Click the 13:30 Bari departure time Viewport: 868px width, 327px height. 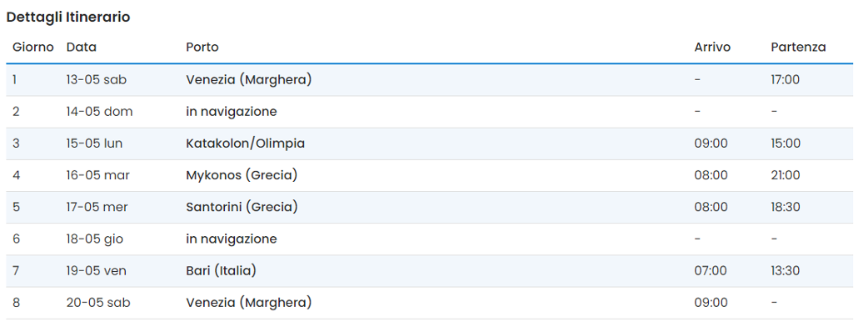pos(785,271)
